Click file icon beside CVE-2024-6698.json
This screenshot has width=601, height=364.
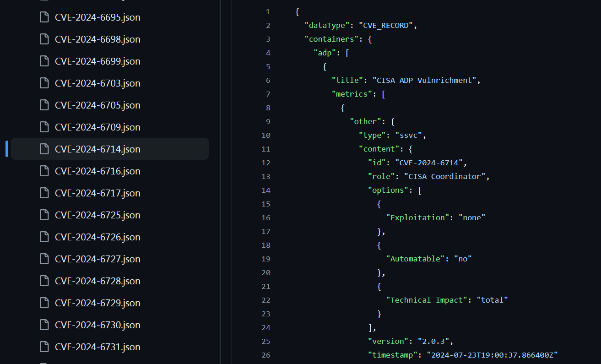(x=44, y=39)
